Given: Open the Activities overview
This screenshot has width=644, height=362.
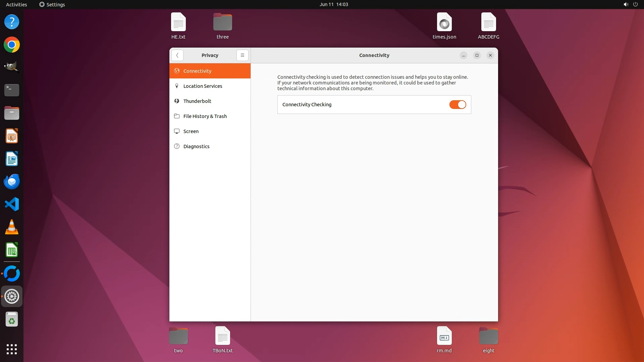Looking at the screenshot, I should pyautogui.click(x=16, y=4).
